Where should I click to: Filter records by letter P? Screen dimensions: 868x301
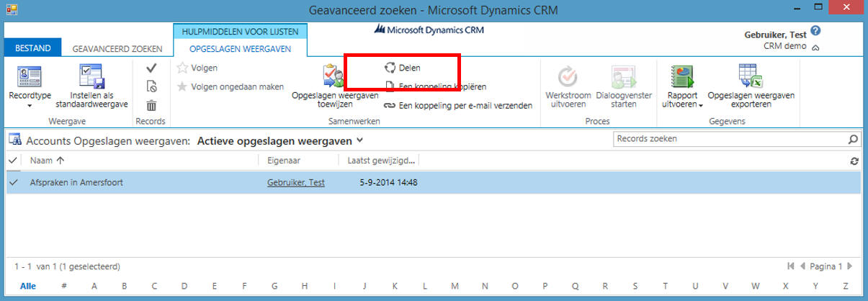coord(545,286)
